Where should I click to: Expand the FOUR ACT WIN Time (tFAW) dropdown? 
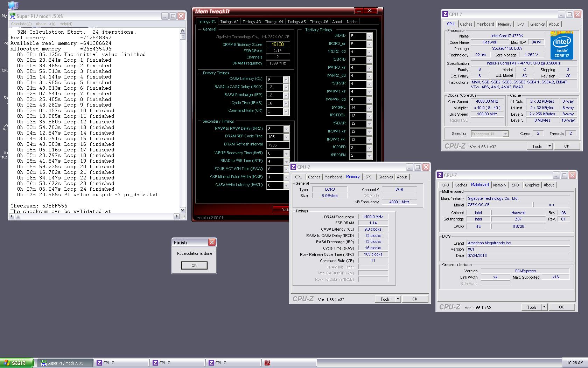pos(286,169)
